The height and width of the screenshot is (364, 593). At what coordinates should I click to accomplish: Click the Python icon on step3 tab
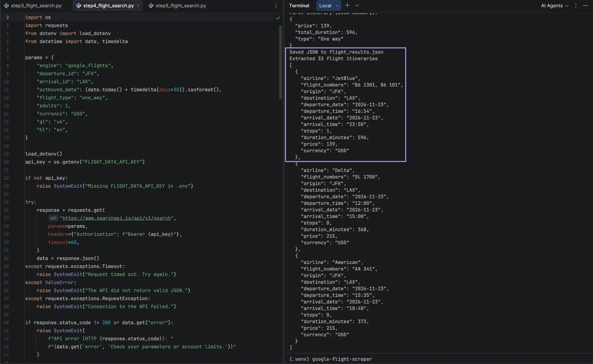6,5
